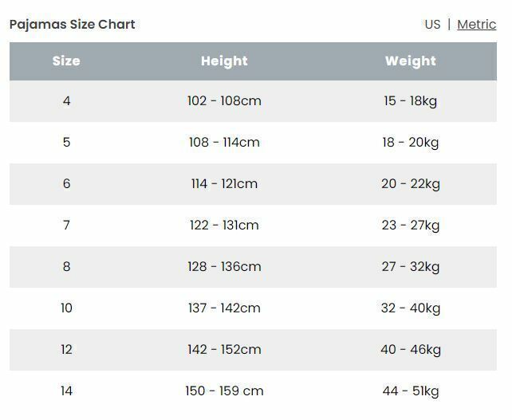Viewport: 512px width, 420px height.
Task: Click the 114 - 121cm height cell
Action: click(x=224, y=184)
